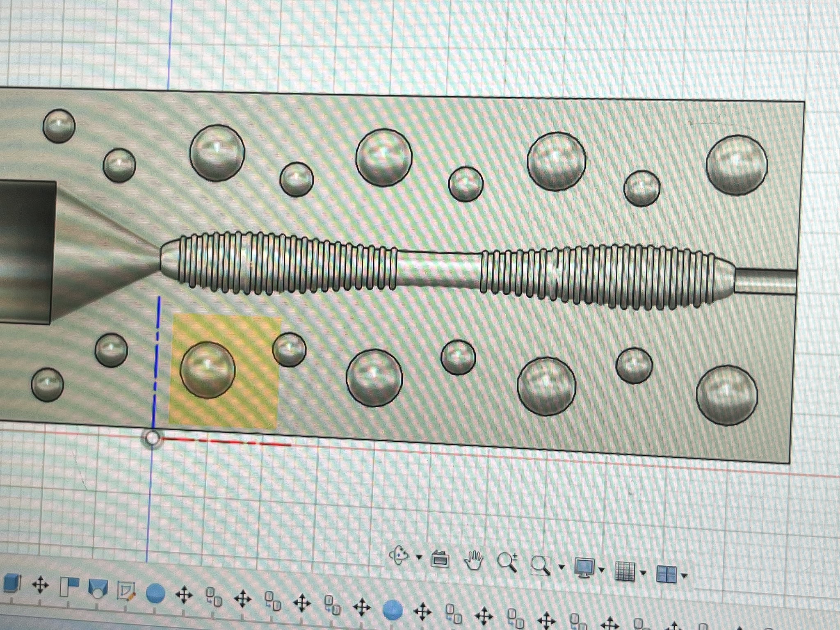The width and height of the screenshot is (840, 630).
Task: Select the Extrude feature in timeline
Action: 11,583
